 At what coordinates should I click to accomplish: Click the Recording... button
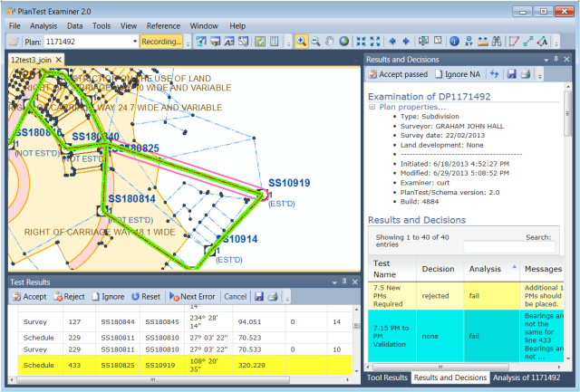point(161,42)
